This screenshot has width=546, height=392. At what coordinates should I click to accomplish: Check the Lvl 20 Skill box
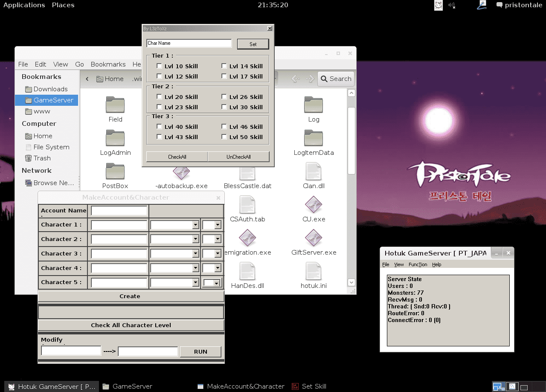(x=159, y=97)
